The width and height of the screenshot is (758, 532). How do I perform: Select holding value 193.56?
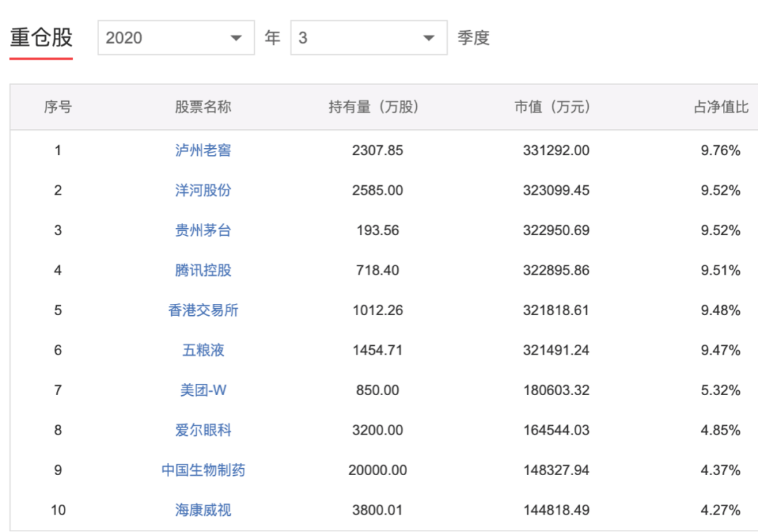click(378, 230)
